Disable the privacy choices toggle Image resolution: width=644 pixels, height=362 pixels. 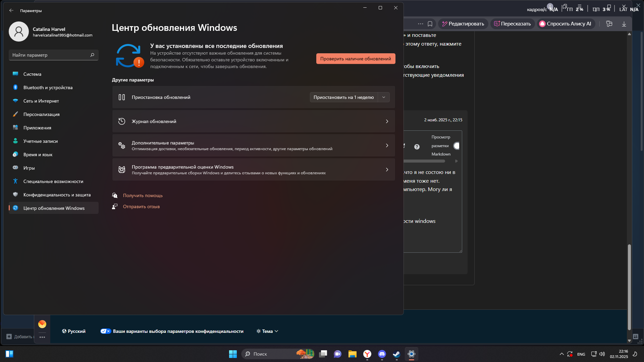tap(106, 331)
